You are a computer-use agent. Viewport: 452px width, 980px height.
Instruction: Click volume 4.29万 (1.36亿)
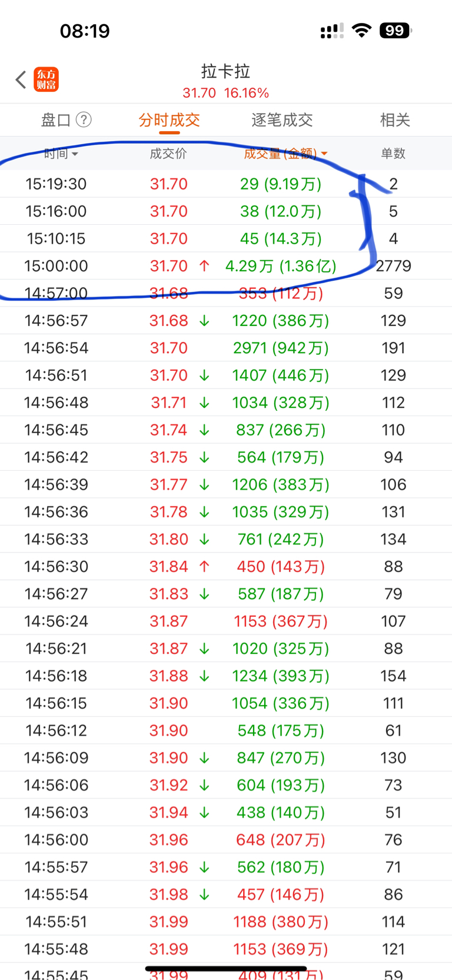coord(281,266)
